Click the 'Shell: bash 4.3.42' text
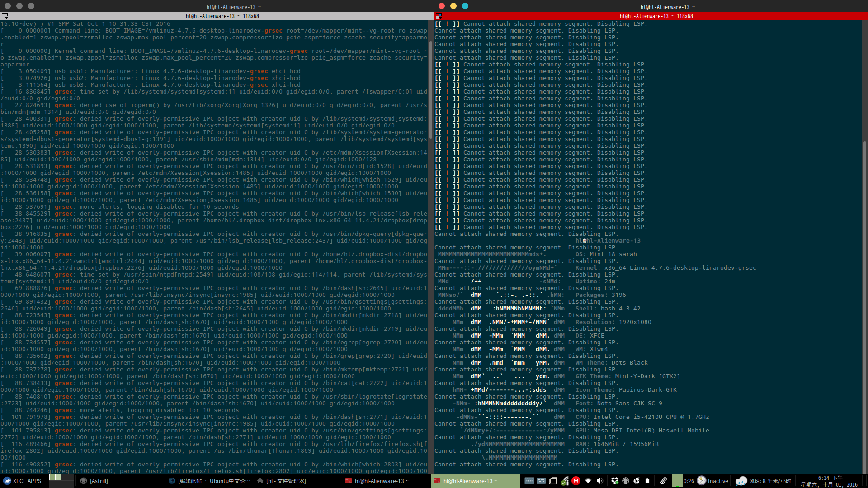This screenshot has width=868, height=488. point(608,309)
